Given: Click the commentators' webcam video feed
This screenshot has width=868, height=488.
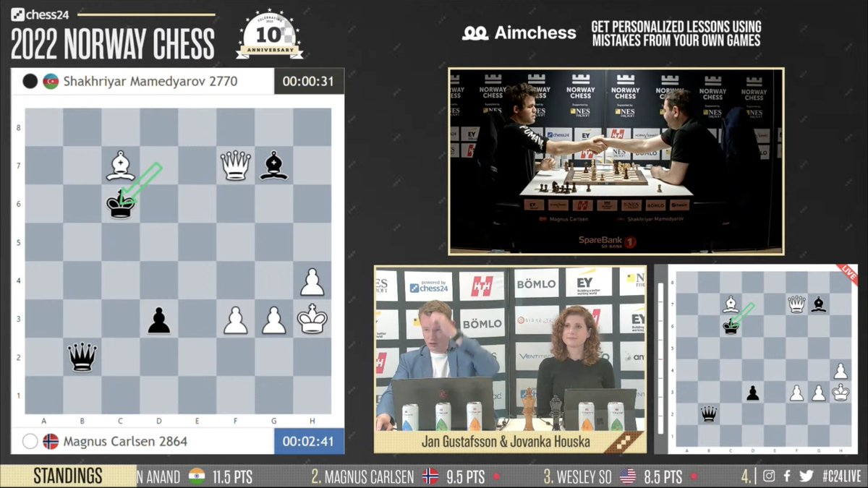Looking at the screenshot, I should point(510,348).
